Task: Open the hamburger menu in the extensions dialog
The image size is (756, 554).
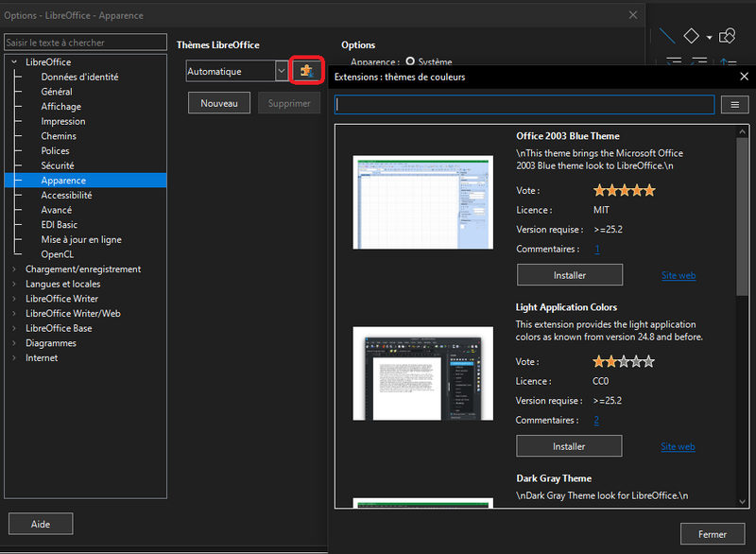Action: coord(735,104)
